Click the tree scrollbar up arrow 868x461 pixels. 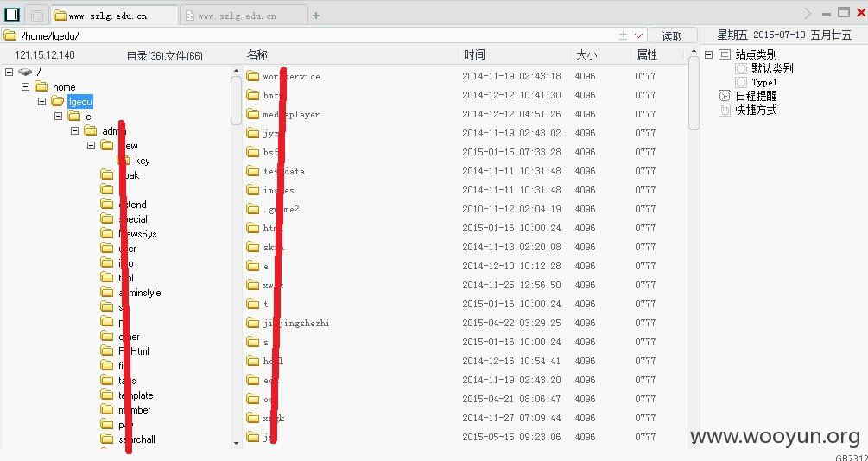pos(237,71)
